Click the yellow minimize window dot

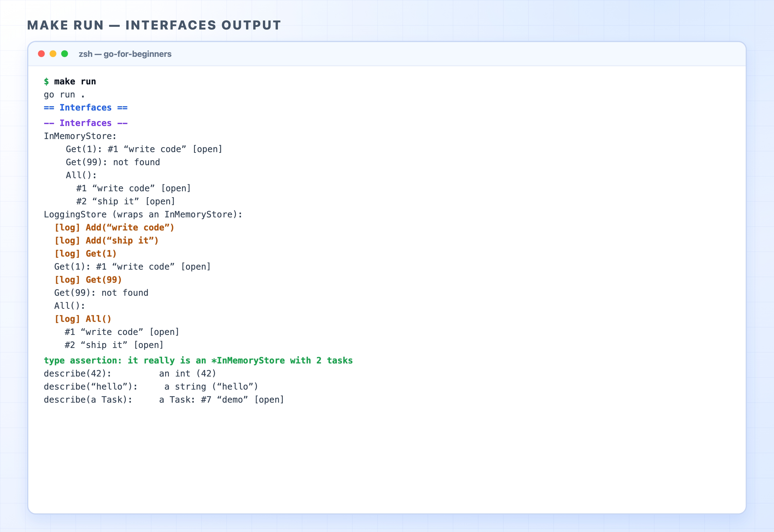point(53,54)
